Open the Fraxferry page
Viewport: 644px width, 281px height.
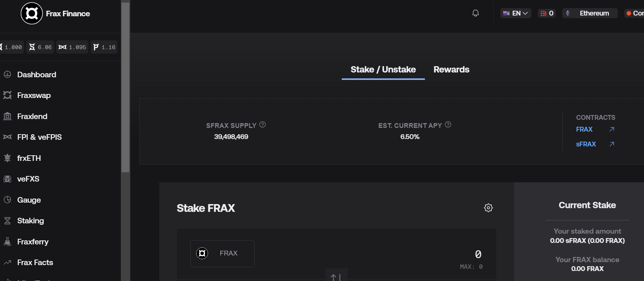(33, 241)
